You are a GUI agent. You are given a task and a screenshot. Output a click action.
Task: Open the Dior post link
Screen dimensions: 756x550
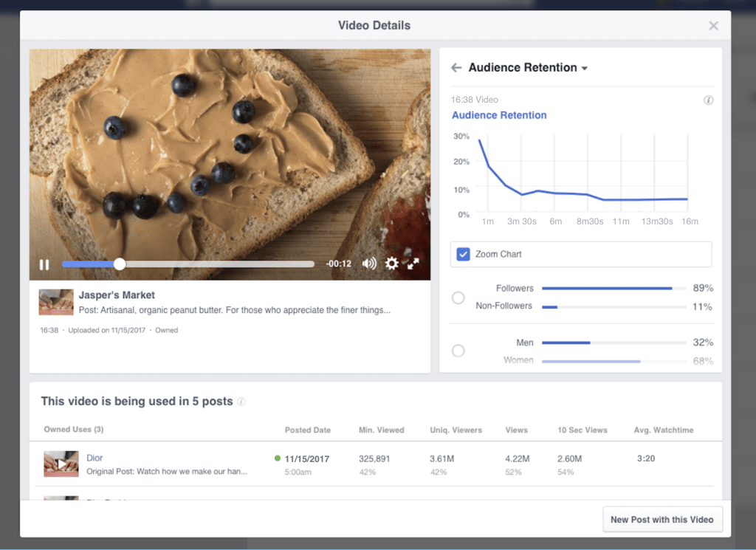pos(94,457)
